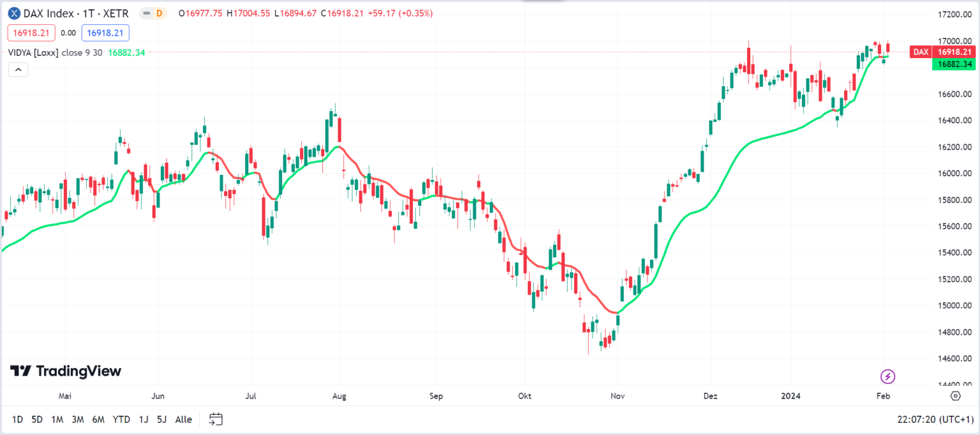980x435 pixels.
Task: Show all data with Alle range
Action: pos(184,419)
